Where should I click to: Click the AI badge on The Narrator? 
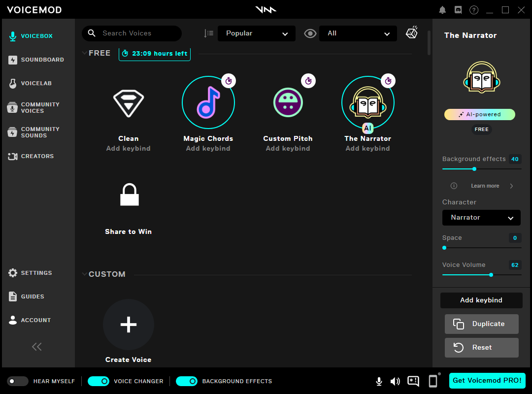[x=368, y=128]
